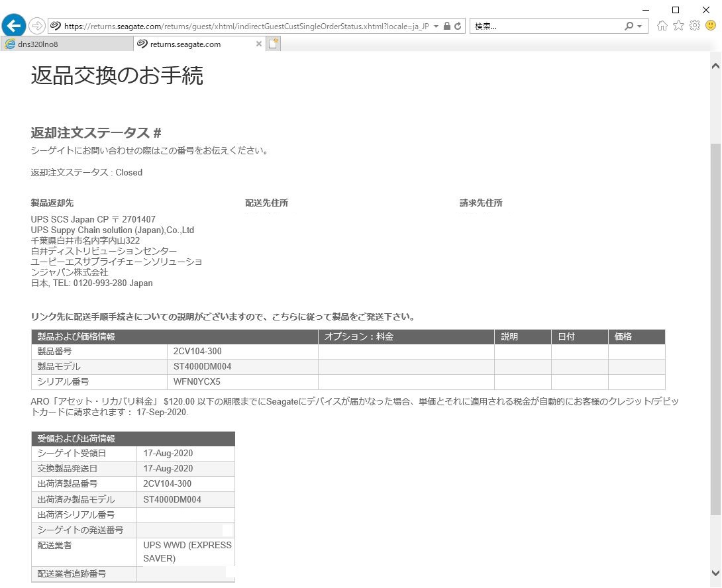Click the URL address field
The height and width of the screenshot is (588, 722).
pyautogui.click(x=246, y=26)
